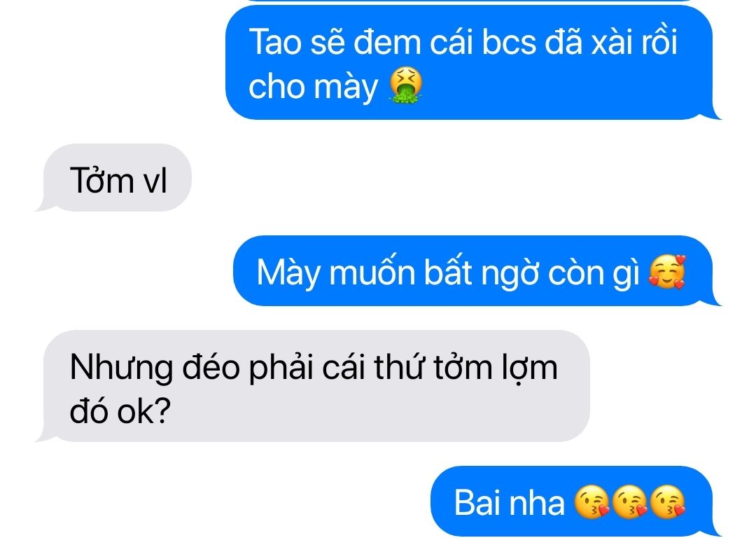The image size is (756, 545).
Task: Tap the last kissing face emoji
Action: pos(667,502)
